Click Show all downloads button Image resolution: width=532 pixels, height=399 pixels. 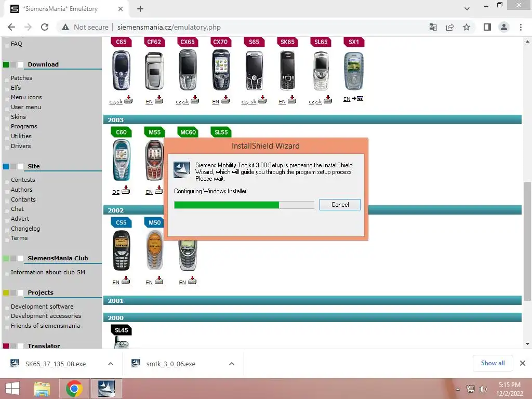493,363
